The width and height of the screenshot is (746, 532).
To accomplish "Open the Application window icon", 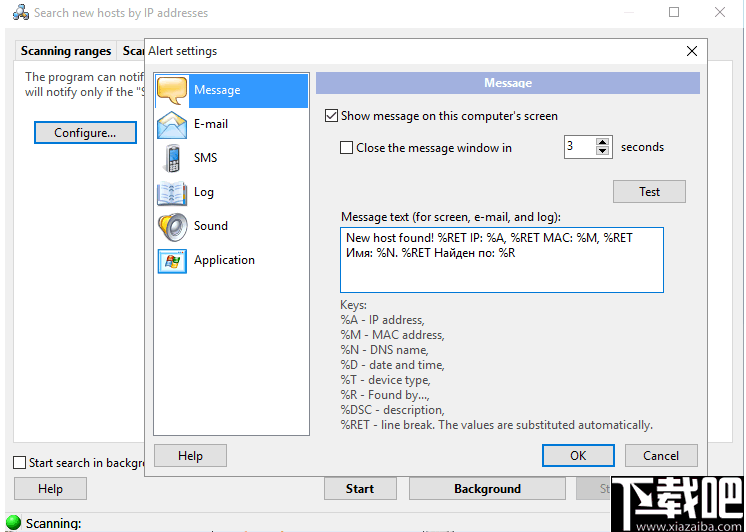I will point(172,261).
